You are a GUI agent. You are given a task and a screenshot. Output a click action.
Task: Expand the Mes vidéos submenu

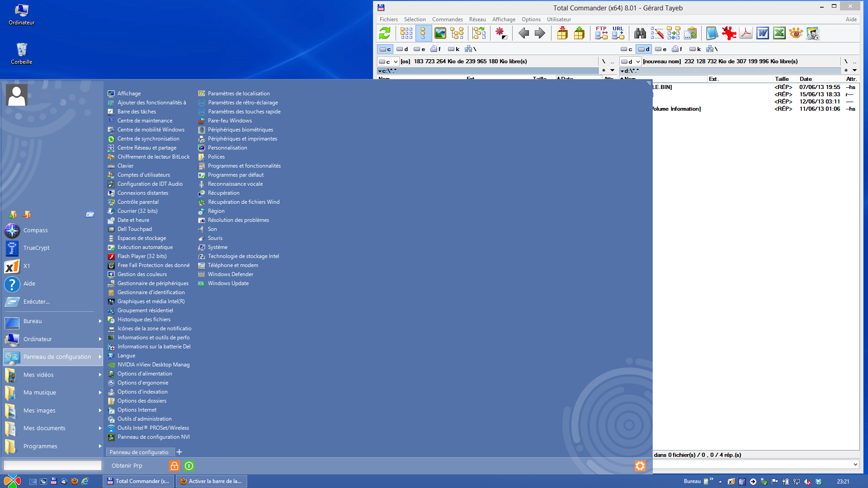[x=100, y=375]
